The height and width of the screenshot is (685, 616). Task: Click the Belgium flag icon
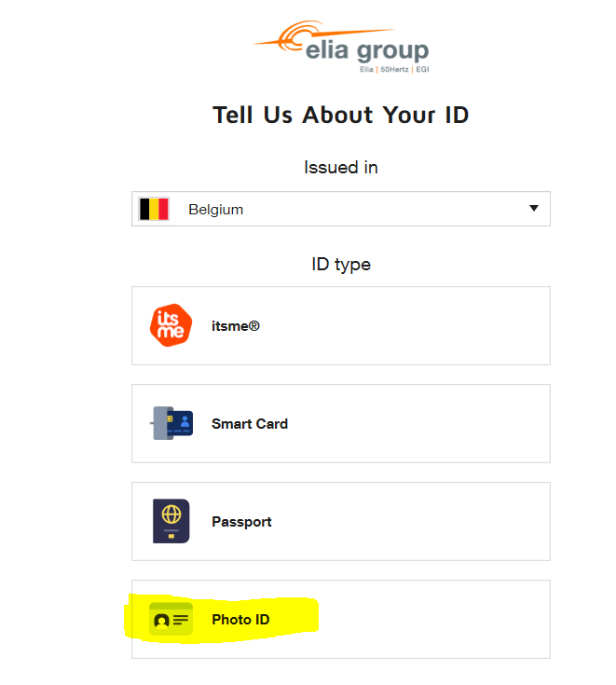click(x=154, y=209)
